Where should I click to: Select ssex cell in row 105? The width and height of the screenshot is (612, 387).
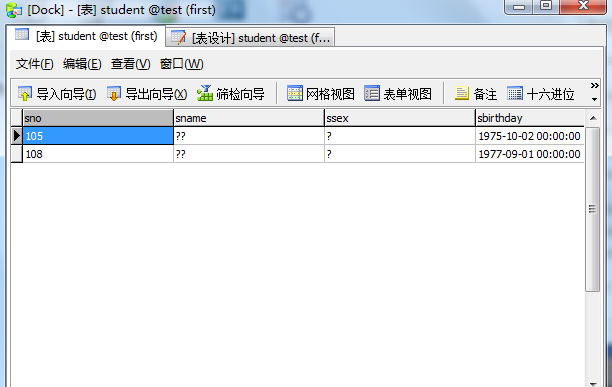(x=400, y=136)
